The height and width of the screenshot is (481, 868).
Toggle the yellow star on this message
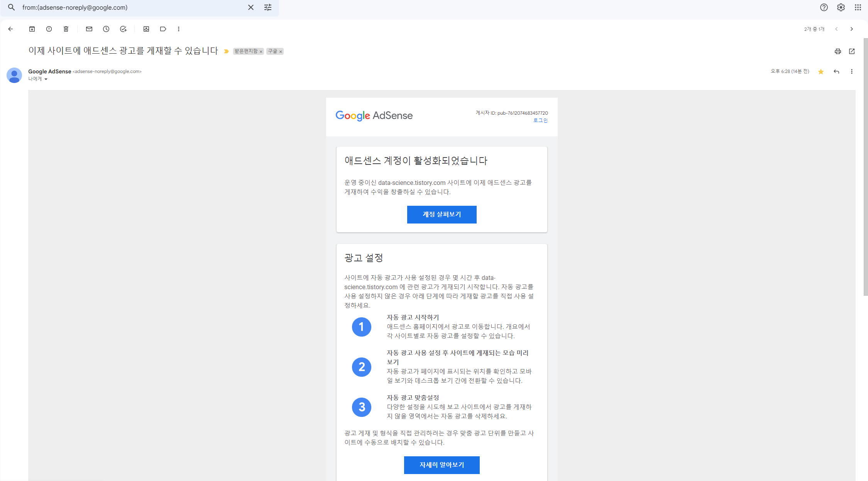[821, 72]
